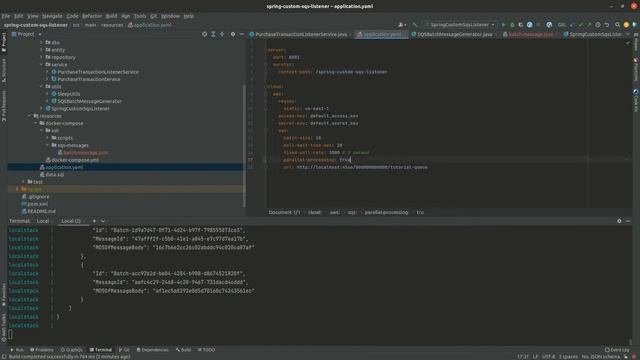Open Search Everywhere magnifier icon

pos(617,25)
